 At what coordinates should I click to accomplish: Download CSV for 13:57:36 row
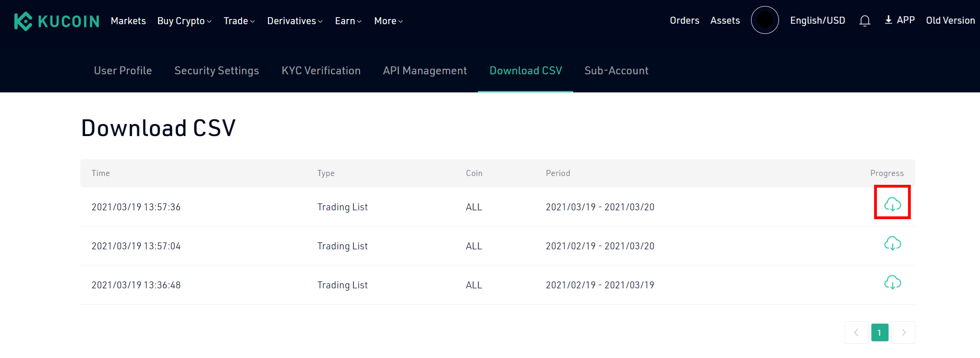892,204
